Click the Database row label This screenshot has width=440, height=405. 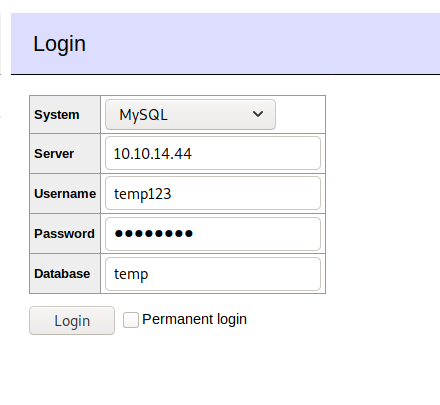click(x=62, y=274)
